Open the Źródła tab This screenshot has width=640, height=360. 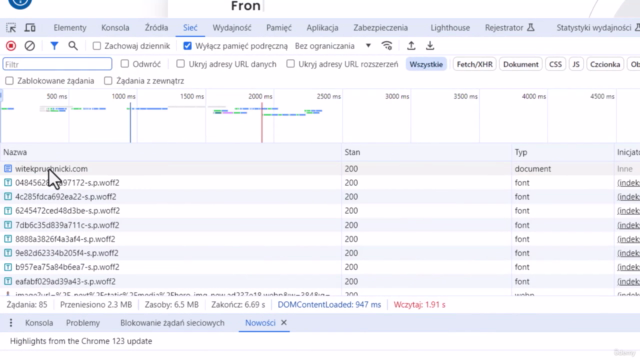click(156, 28)
